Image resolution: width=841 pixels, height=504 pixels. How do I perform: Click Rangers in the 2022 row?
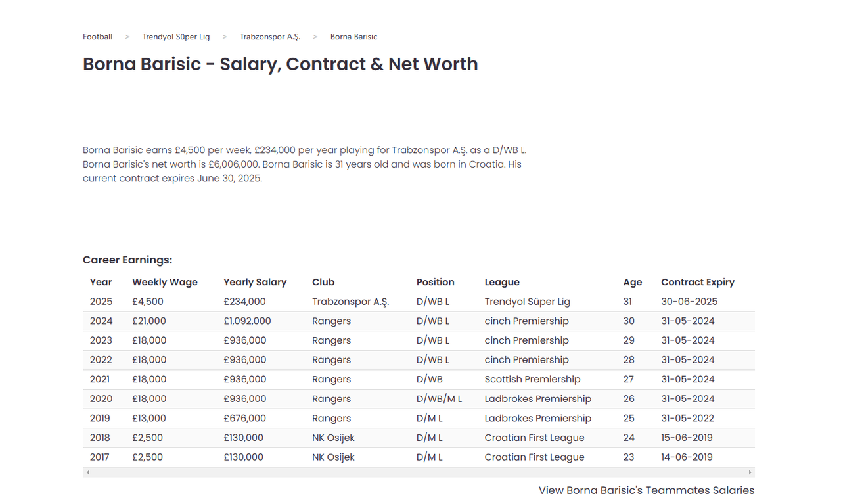[x=332, y=360]
